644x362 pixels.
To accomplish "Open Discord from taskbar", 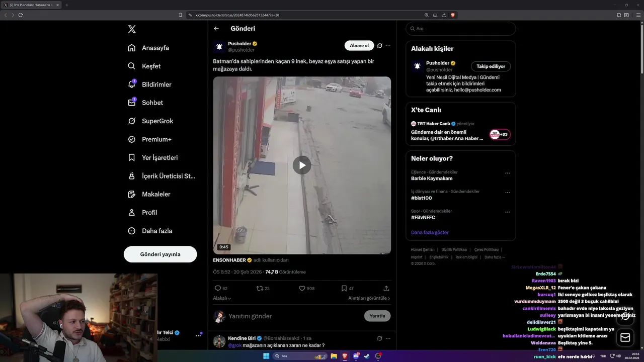I will [x=356, y=356].
